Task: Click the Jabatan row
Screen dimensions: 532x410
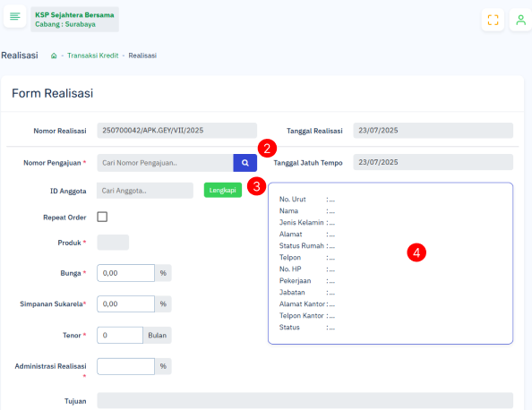Action: [307, 293]
